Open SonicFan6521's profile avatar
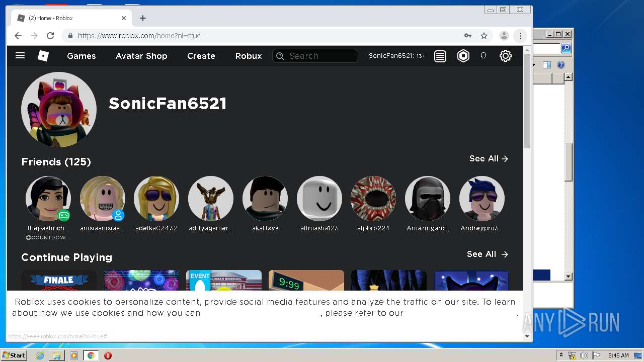 coord(59,110)
